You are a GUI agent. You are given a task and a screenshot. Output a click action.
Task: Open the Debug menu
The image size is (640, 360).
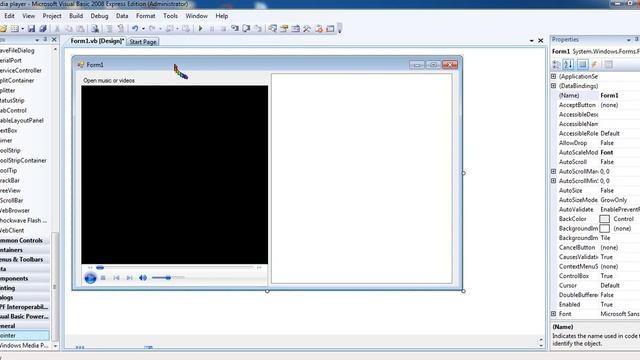99,16
